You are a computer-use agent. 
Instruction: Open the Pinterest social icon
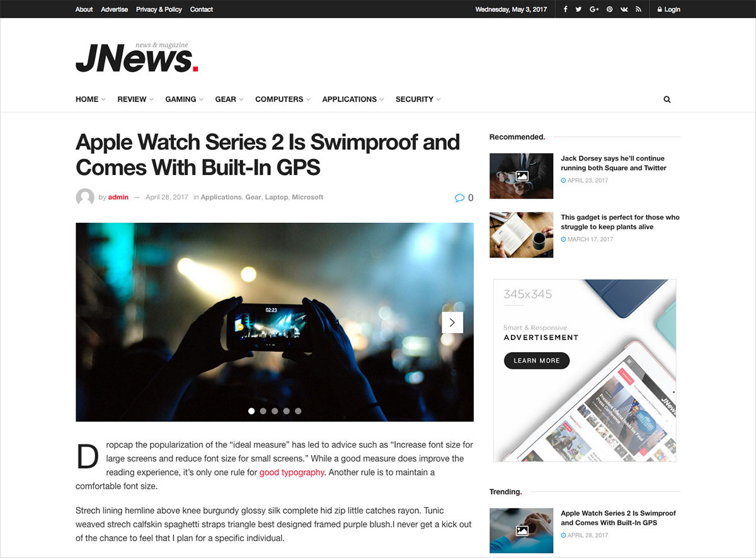tap(609, 9)
